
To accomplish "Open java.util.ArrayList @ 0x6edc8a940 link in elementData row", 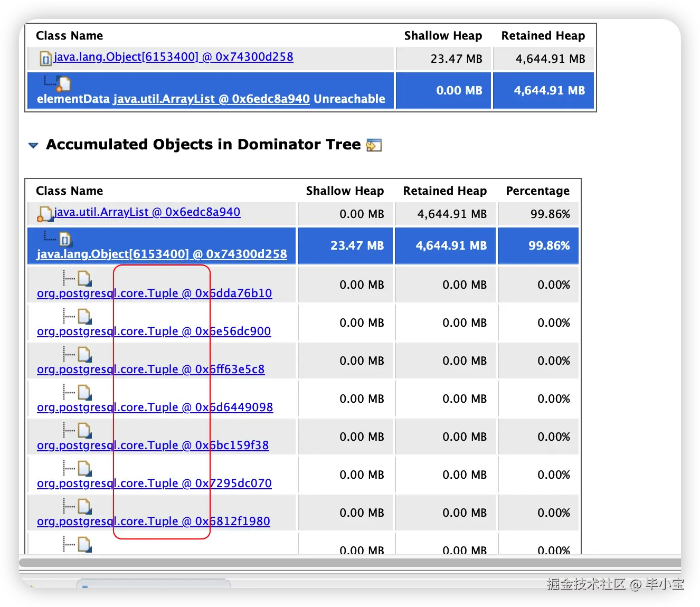I will (212, 99).
